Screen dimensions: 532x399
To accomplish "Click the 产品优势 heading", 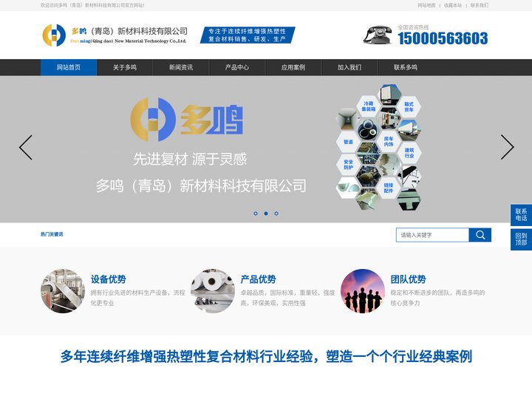I will click(258, 279).
